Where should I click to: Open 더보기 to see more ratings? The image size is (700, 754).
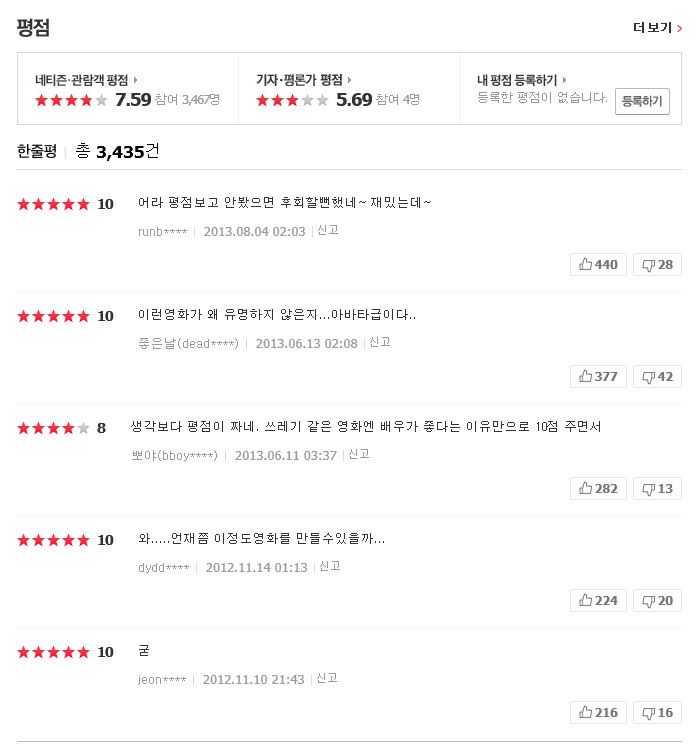point(657,28)
